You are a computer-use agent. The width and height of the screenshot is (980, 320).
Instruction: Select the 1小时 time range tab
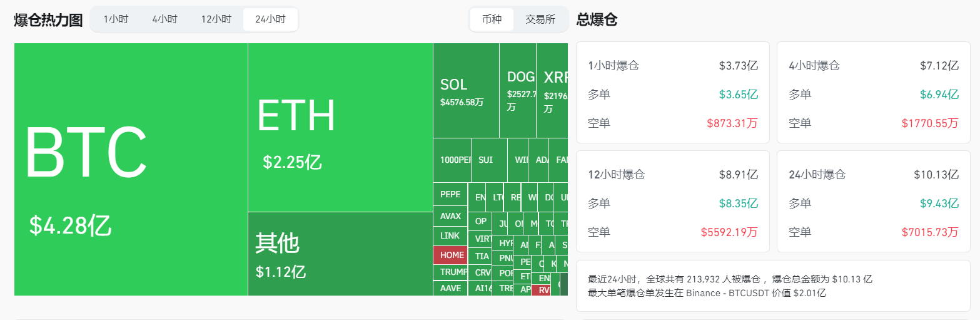[x=116, y=19]
